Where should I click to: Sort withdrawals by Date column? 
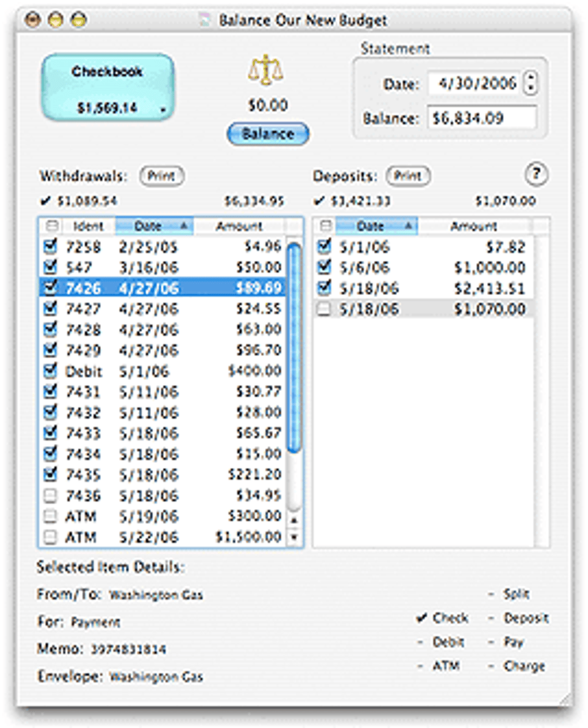[154, 226]
